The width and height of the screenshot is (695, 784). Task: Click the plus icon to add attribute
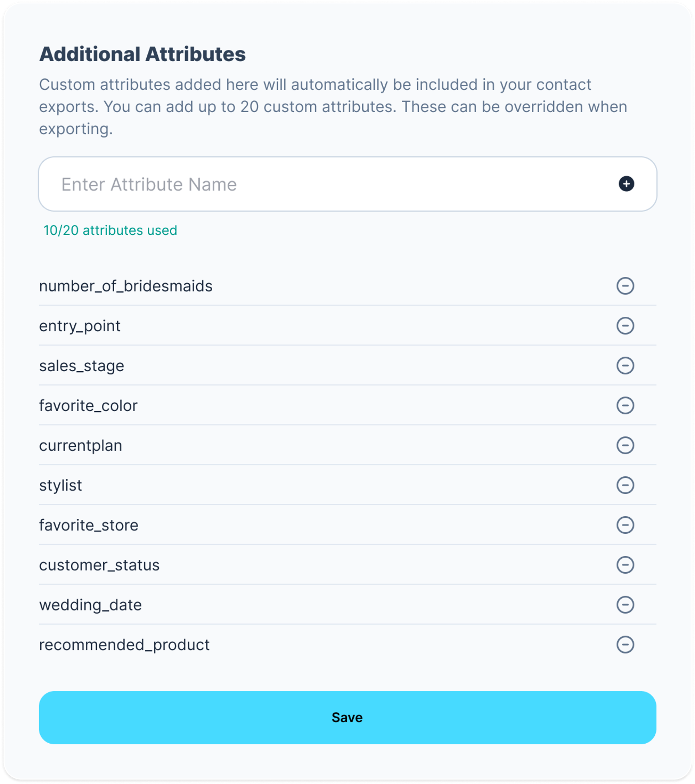pyautogui.click(x=626, y=184)
